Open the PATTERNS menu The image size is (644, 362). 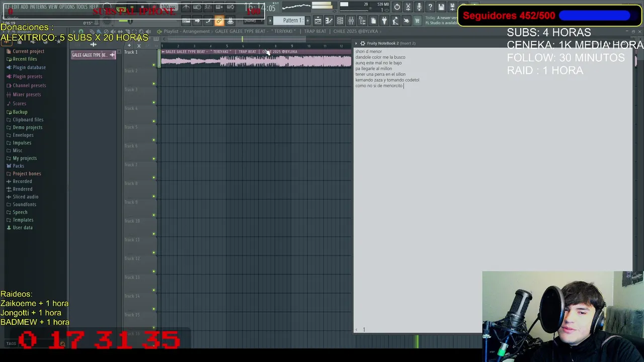point(38,7)
